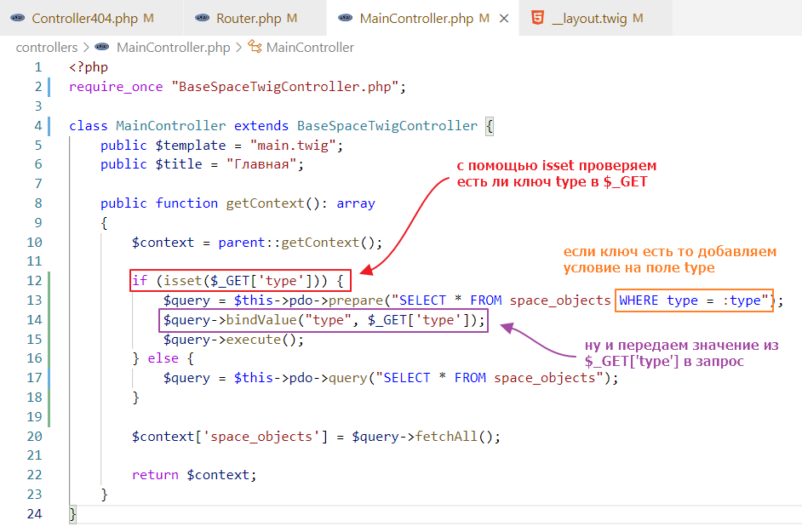The height and width of the screenshot is (532, 802).
Task: Expand MainController.php breadcrumb file list
Action: (x=173, y=48)
